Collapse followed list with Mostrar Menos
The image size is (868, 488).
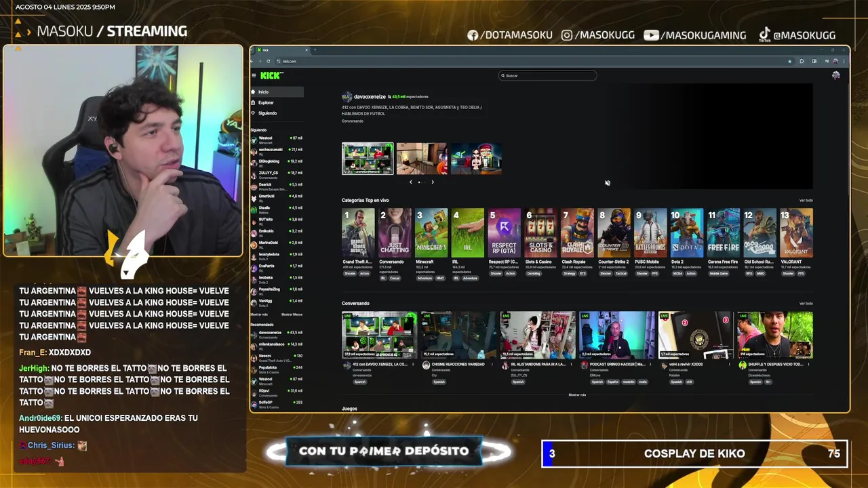pos(292,314)
